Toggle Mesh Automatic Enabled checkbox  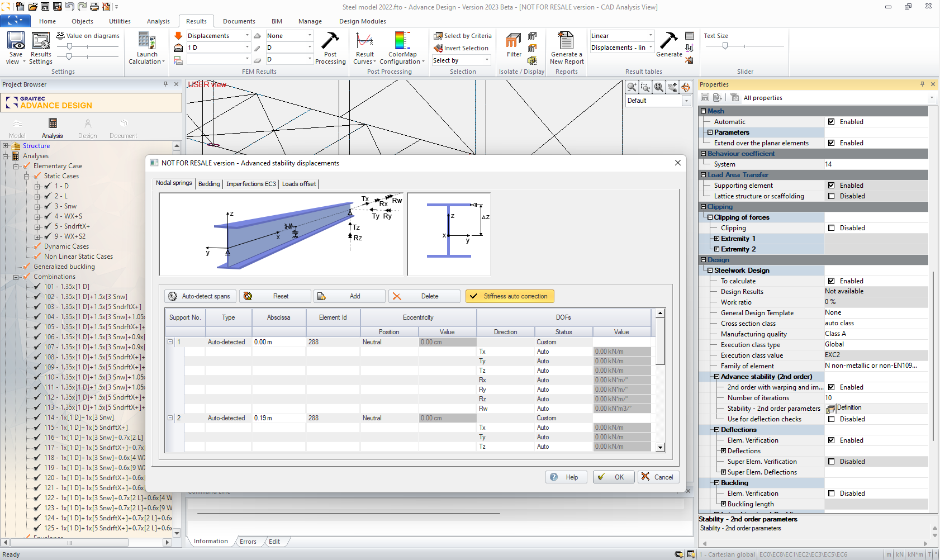pyautogui.click(x=831, y=122)
